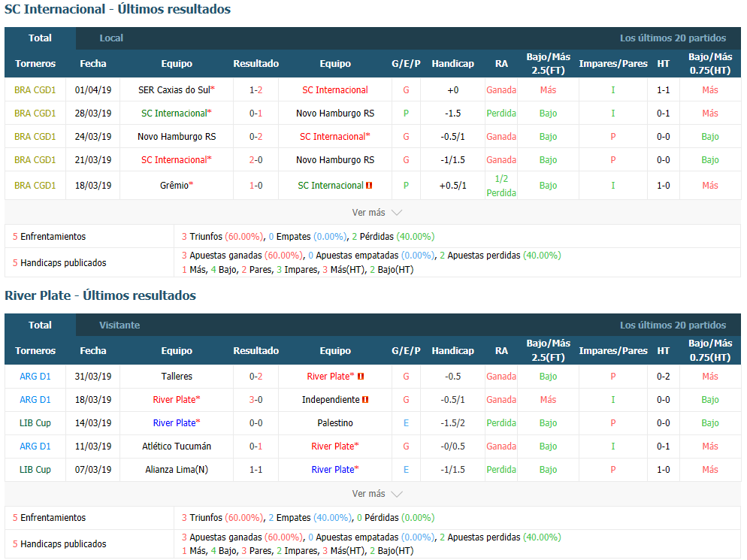Switch to the Local tab for SC Internacional
The width and height of the screenshot is (747, 560).
[x=111, y=38]
